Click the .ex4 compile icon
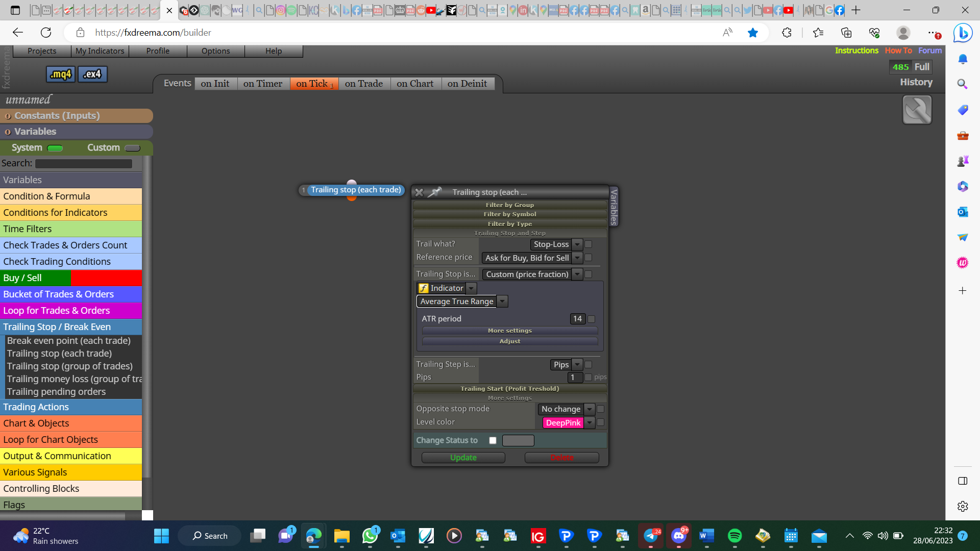Image resolution: width=980 pixels, height=551 pixels. pos(92,74)
